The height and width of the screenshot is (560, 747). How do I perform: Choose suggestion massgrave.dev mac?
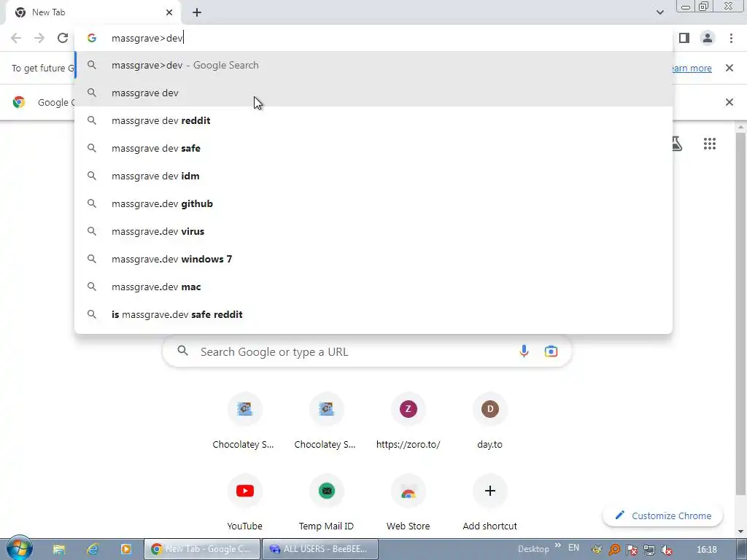click(373, 287)
